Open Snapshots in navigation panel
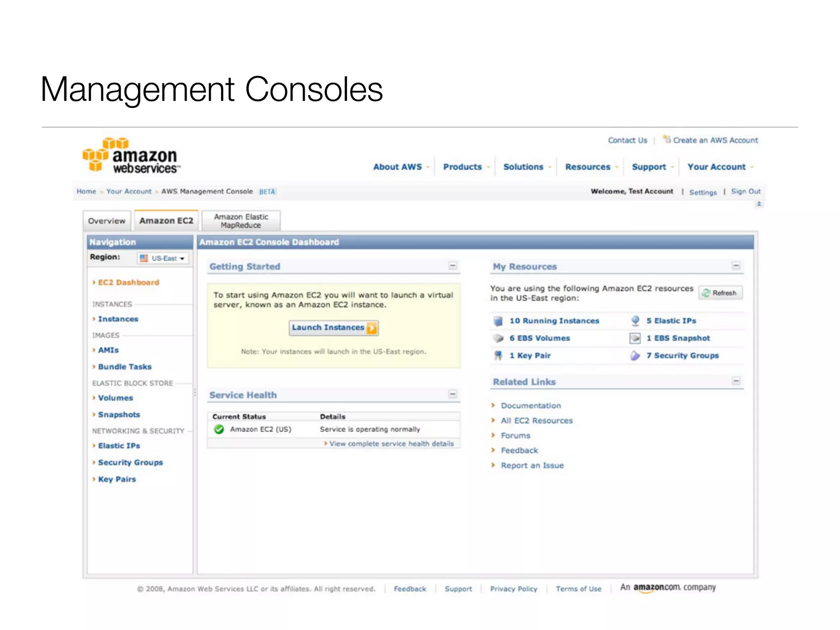This screenshot has height=630, width=840. (119, 415)
